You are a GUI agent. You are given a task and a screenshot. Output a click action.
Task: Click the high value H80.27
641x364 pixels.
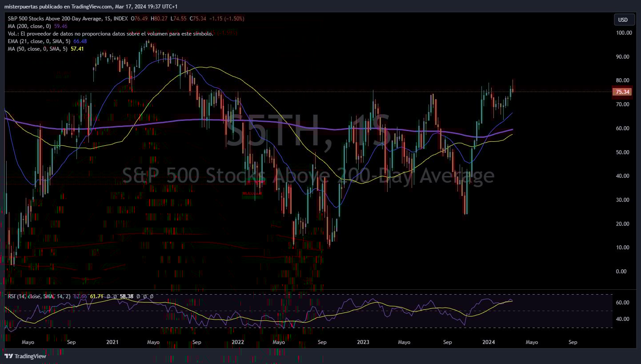(x=159, y=19)
